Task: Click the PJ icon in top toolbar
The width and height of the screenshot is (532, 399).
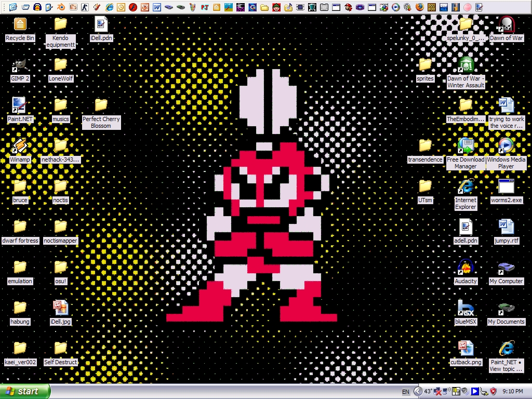Action: click(x=205, y=7)
